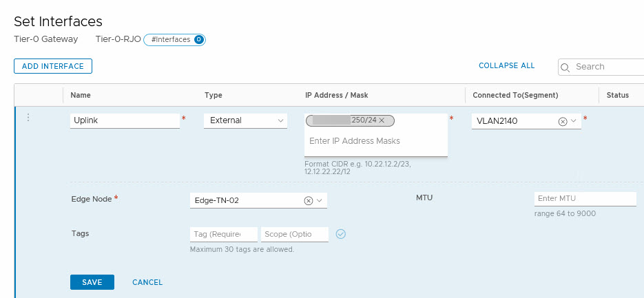Screen dimensions: 644x298
Task: Click in the Search interfaces box
Action: (x=606, y=67)
